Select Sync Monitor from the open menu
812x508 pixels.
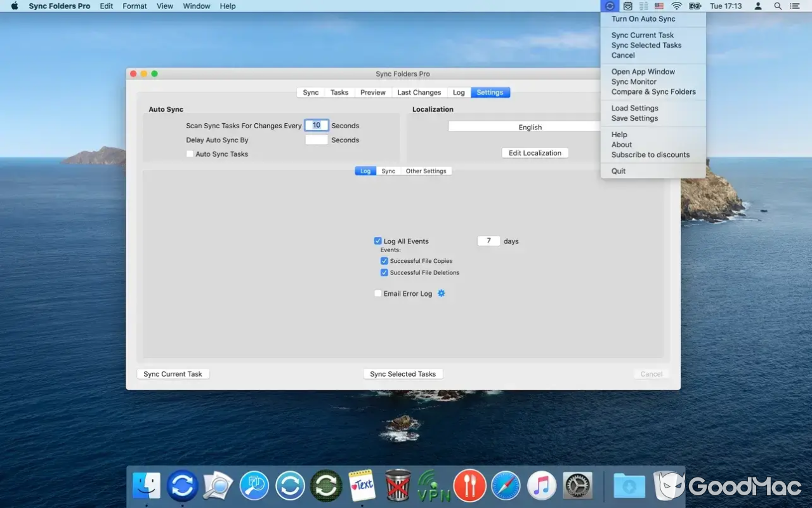click(x=633, y=81)
